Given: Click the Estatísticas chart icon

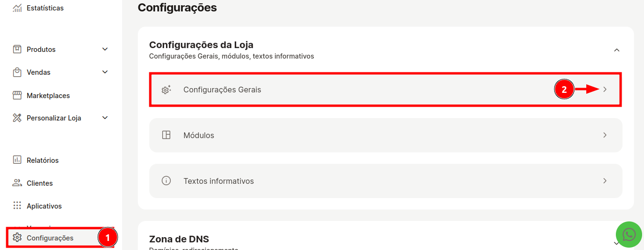Looking at the screenshot, I should (x=17, y=8).
